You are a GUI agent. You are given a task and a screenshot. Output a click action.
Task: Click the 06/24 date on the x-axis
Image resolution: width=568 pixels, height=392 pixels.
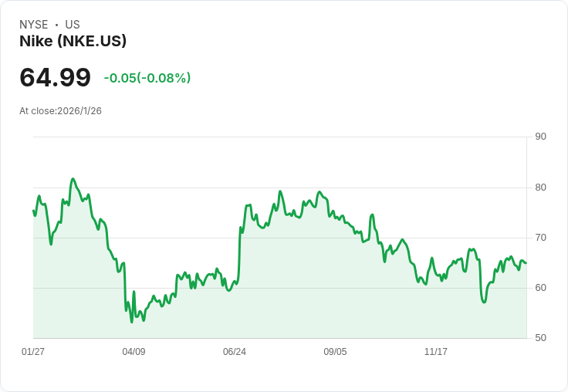[x=235, y=352]
